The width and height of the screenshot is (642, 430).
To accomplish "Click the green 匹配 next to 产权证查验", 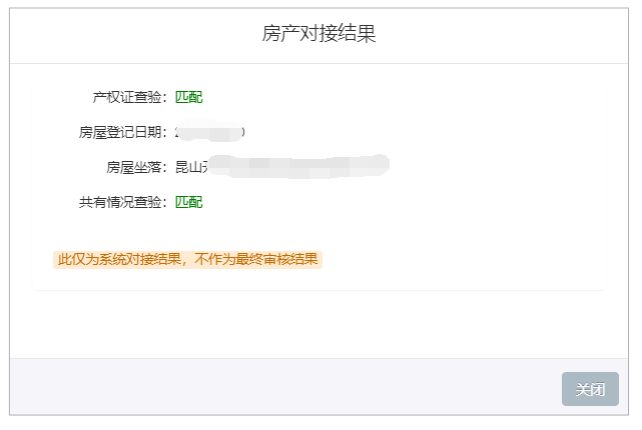I will [x=189, y=97].
